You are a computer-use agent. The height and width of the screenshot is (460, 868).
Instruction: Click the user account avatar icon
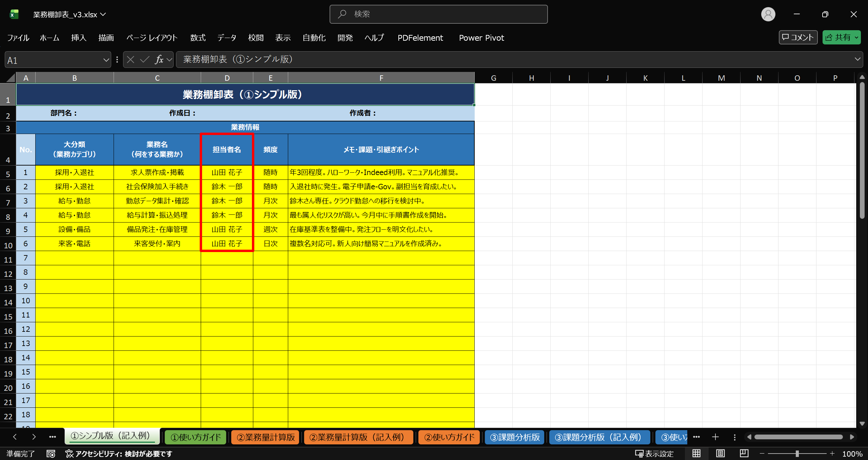[x=768, y=14]
